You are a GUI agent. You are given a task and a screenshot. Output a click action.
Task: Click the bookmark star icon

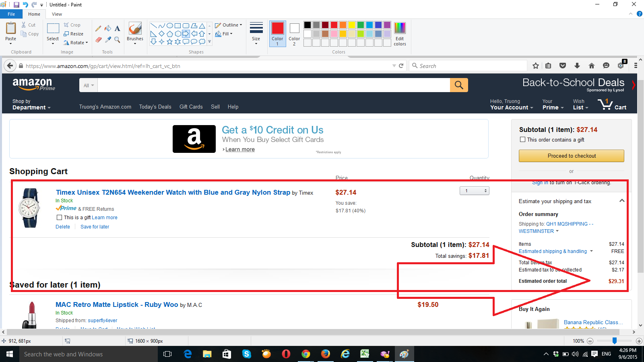(536, 66)
